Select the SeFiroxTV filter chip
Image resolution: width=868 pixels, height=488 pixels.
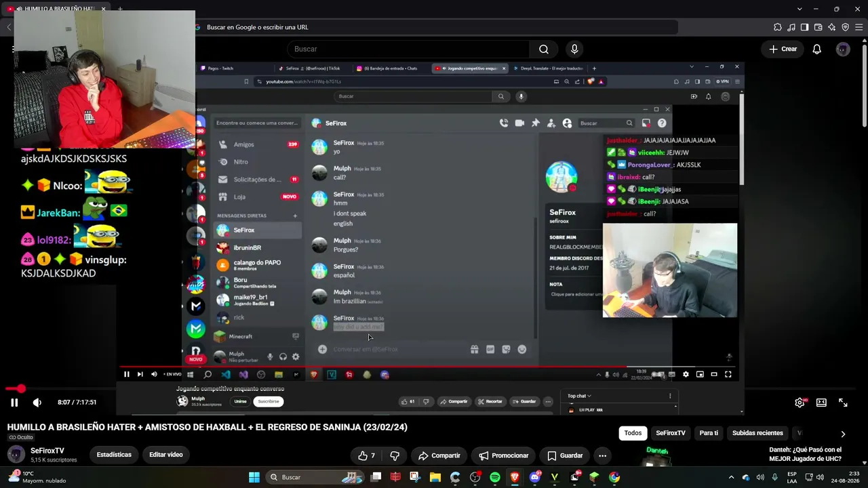pyautogui.click(x=671, y=433)
